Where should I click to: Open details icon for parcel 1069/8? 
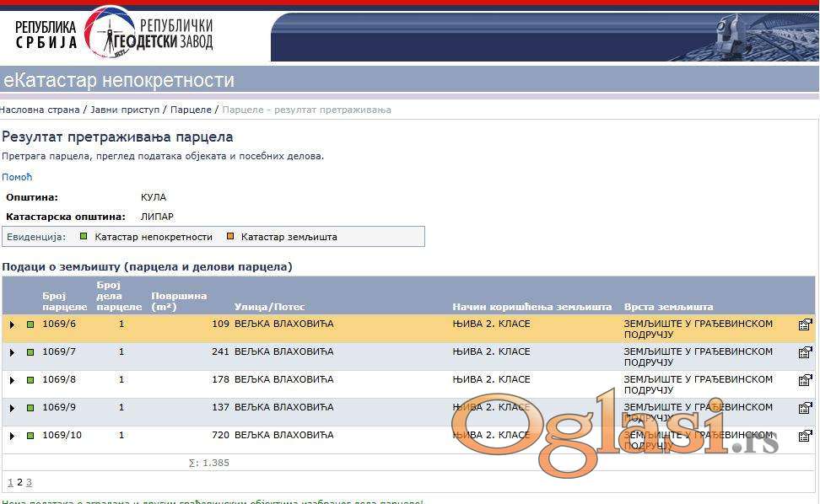tap(805, 380)
